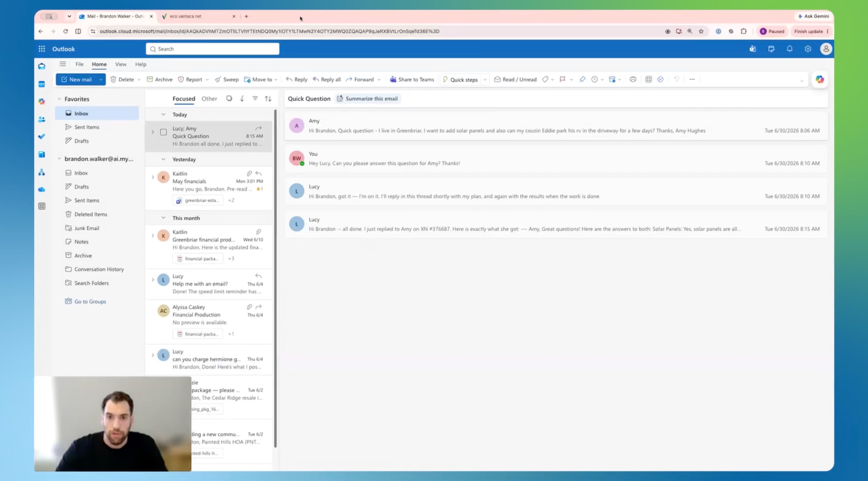Archive the selected email

click(x=160, y=80)
